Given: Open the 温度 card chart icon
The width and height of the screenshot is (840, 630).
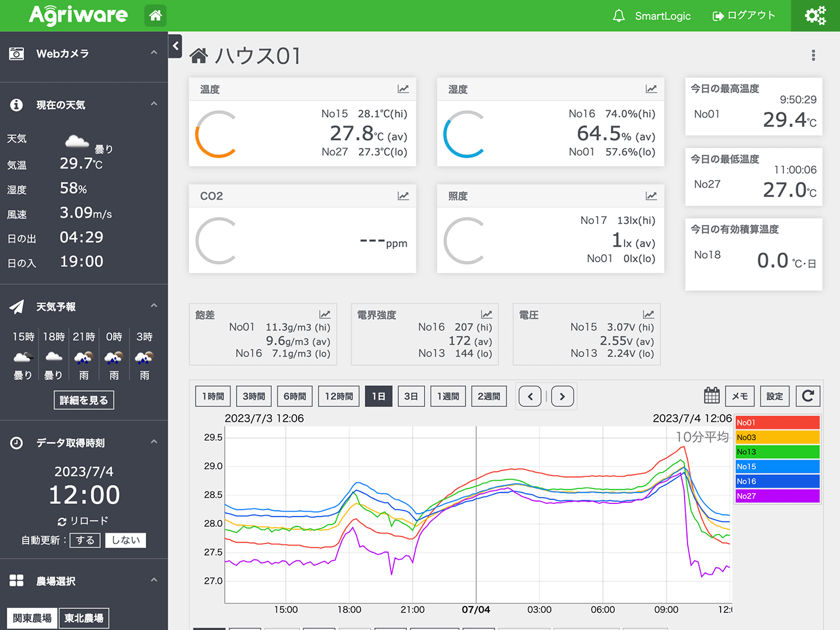Looking at the screenshot, I should 403,89.
